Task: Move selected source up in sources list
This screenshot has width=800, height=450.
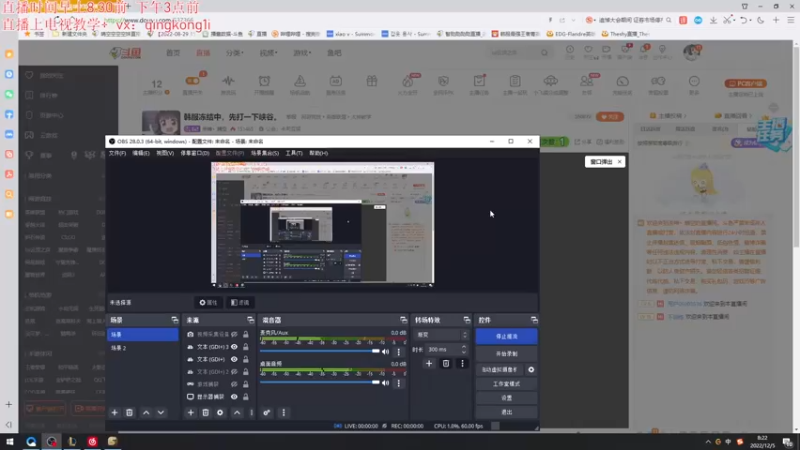Action: tap(237, 412)
